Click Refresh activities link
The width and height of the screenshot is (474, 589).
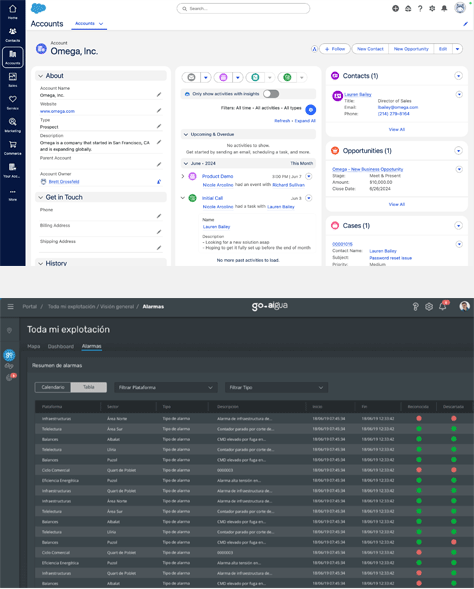pos(282,121)
